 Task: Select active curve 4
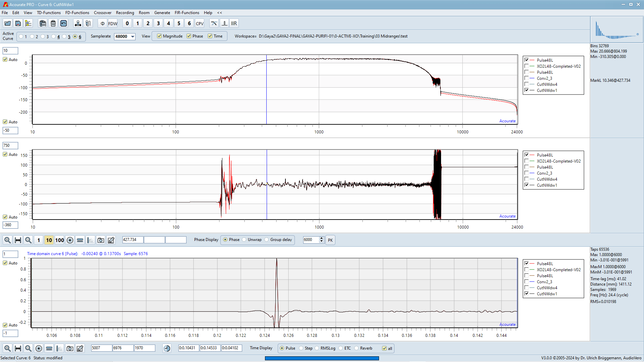pyautogui.click(x=54, y=37)
